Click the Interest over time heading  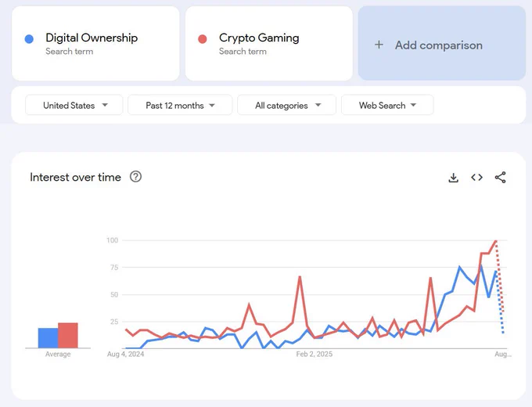tap(75, 177)
